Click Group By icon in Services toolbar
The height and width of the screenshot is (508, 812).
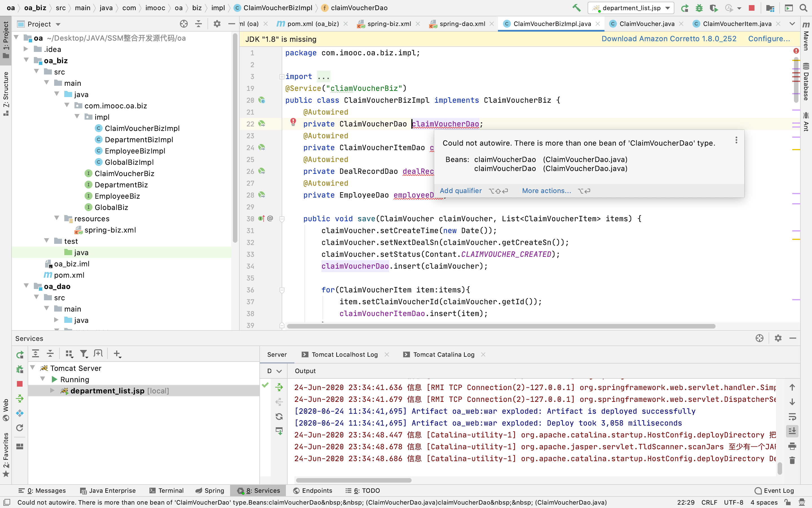(x=69, y=353)
